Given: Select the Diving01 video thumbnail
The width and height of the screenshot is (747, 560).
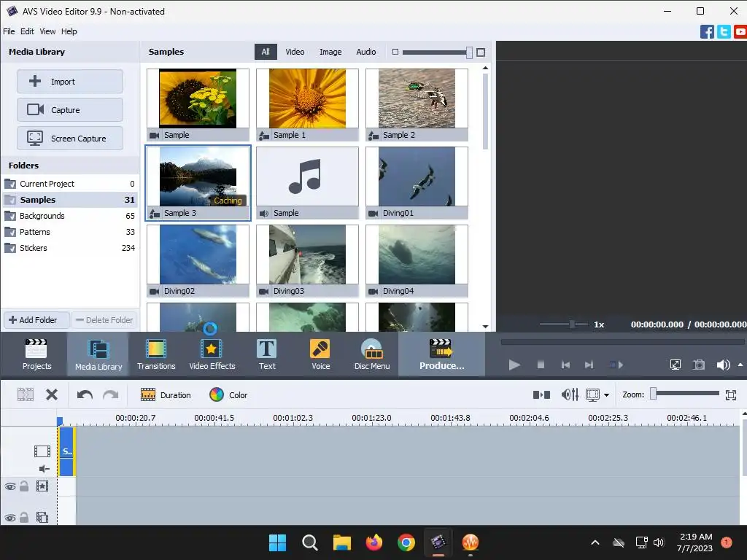Looking at the screenshot, I should tap(417, 183).
